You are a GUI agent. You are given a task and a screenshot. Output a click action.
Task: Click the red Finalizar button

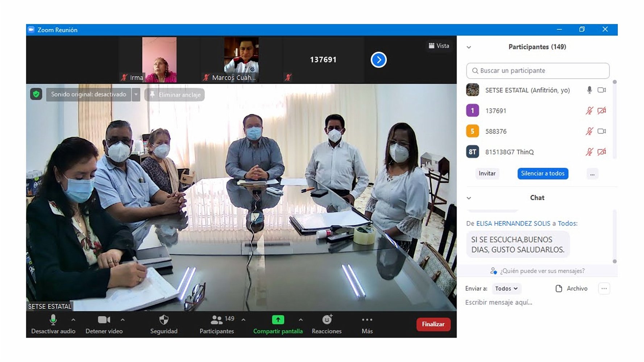pyautogui.click(x=433, y=324)
